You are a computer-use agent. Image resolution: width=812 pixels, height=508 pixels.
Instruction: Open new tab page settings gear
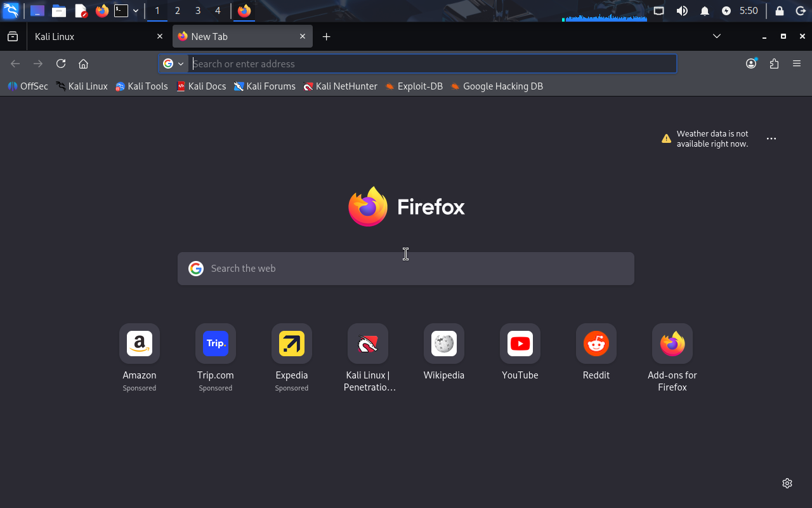click(787, 483)
